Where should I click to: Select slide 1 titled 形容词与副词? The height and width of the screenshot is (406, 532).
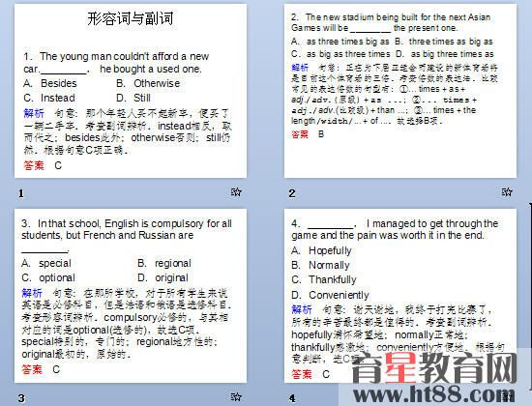(131, 91)
